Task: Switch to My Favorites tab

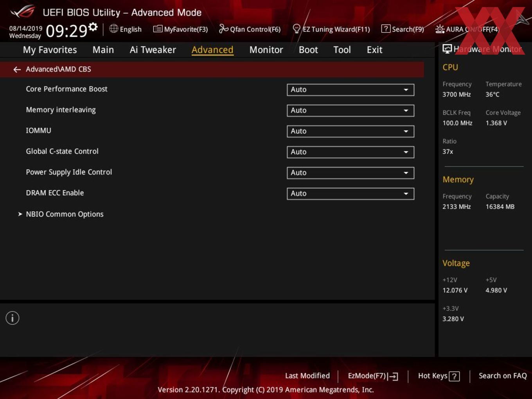Action: click(50, 50)
